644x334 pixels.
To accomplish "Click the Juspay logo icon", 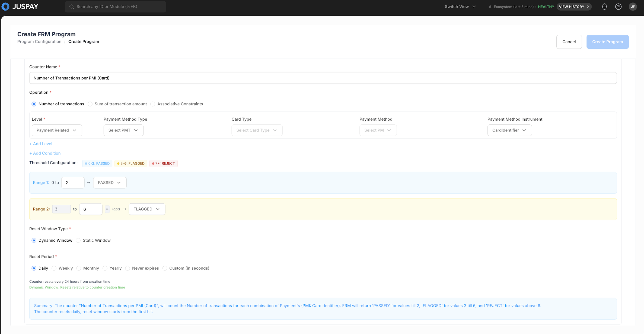I will pos(5,7).
